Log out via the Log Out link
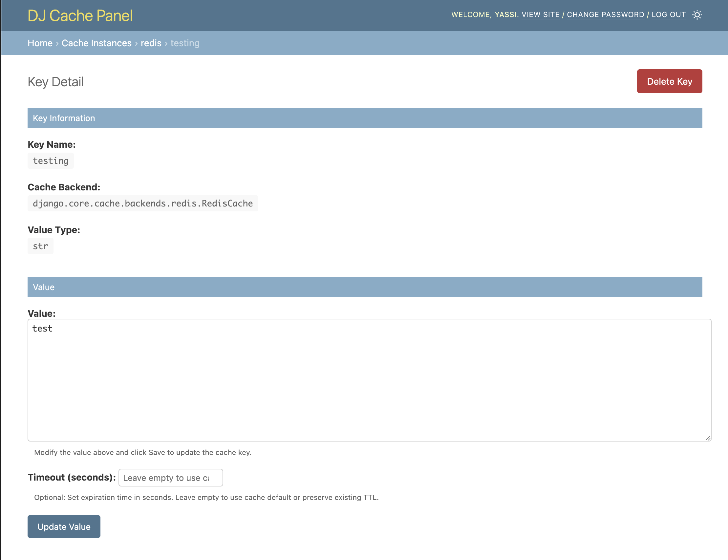The width and height of the screenshot is (728, 560). (x=668, y=15)
